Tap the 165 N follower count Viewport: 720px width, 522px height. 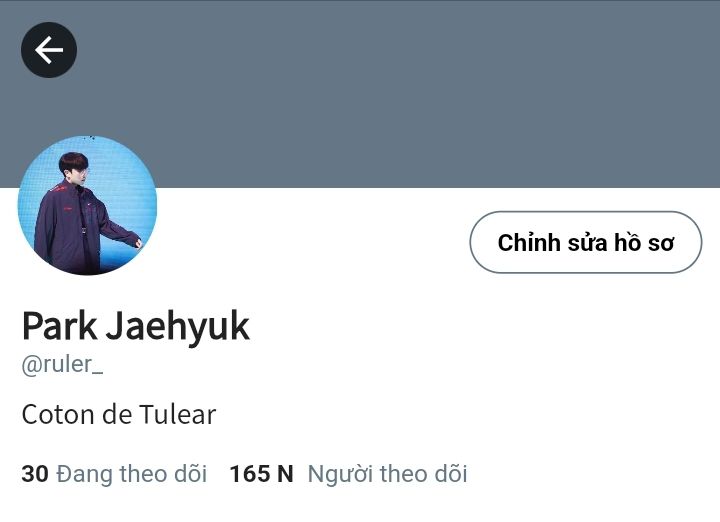point(261,474)
